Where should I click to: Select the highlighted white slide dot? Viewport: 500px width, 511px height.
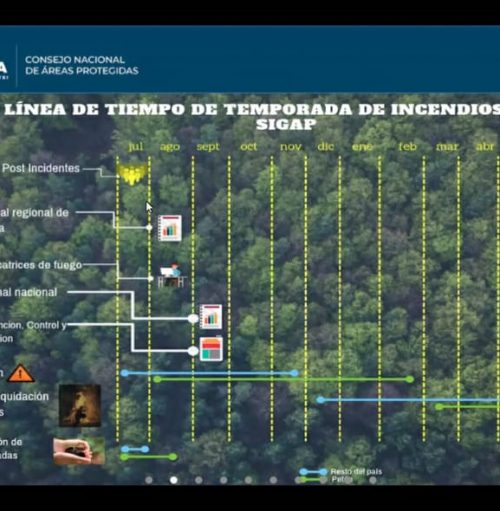(x=174, y=480)
